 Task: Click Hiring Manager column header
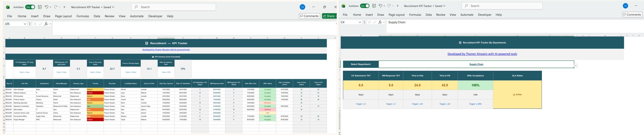(x=61, y=83)
